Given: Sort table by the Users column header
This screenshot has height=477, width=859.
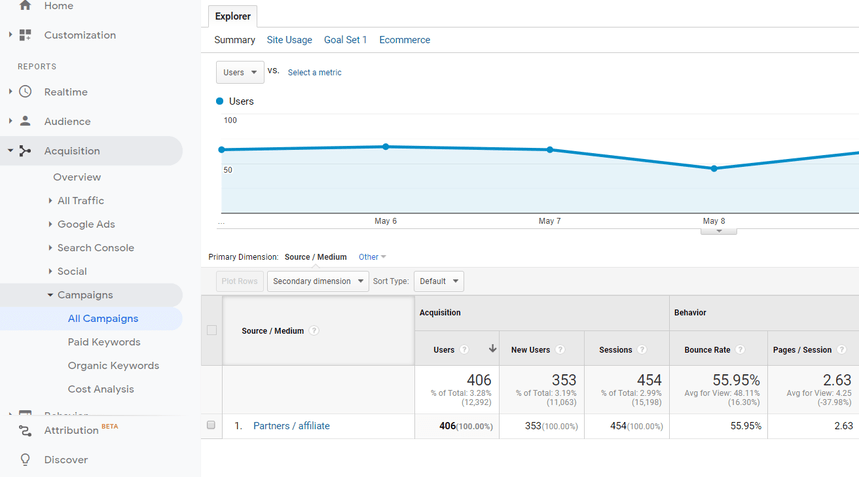Looking at the screenshot, I should click(444, 350).
